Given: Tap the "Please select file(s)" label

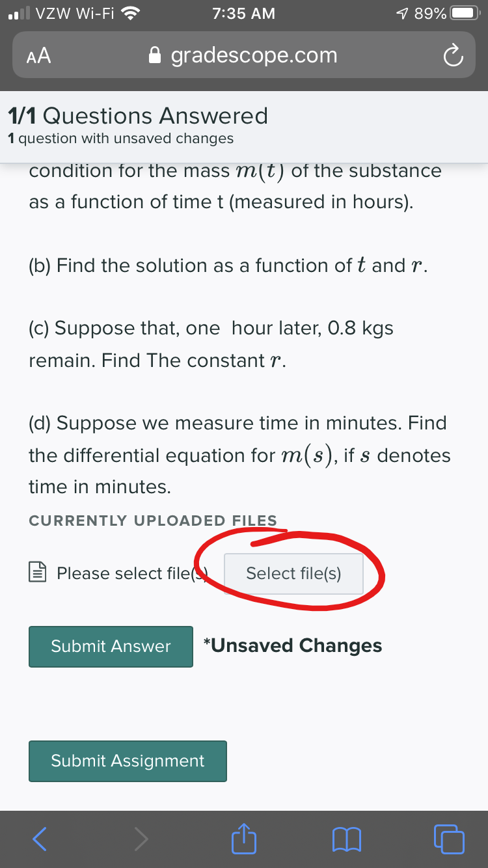Looking at the screenshot, I should (x=130, y=573).
